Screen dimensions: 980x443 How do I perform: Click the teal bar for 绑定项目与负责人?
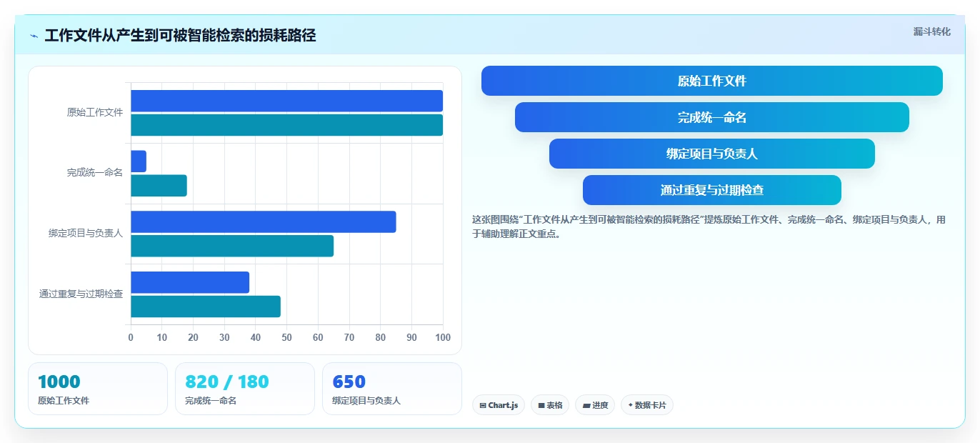(232, 246)
